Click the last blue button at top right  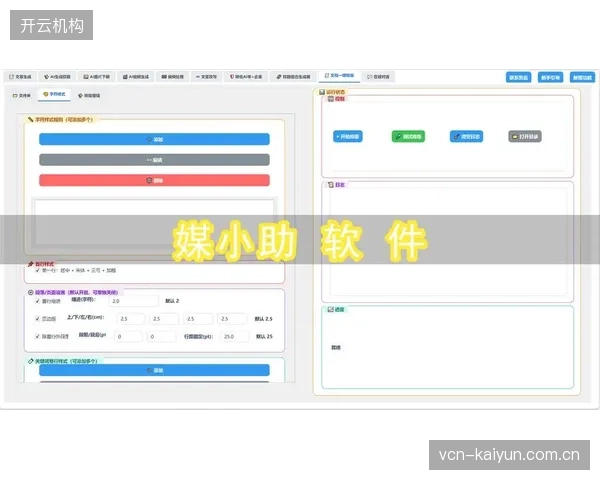click(x=582, y=77)
